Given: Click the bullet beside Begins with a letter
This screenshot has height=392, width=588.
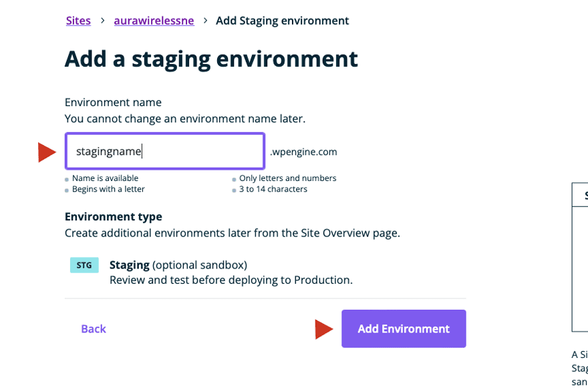Looking at the screenshot, I should click(66, 190).
